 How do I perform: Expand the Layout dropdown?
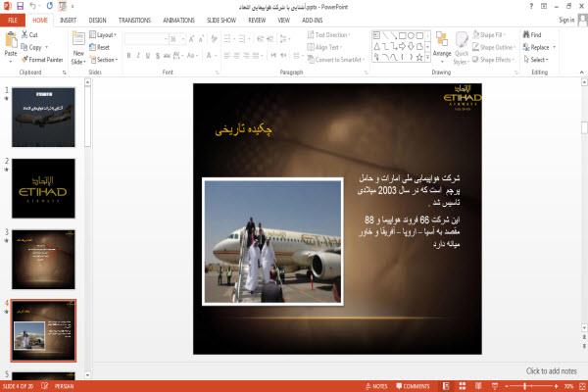(103, 35)
